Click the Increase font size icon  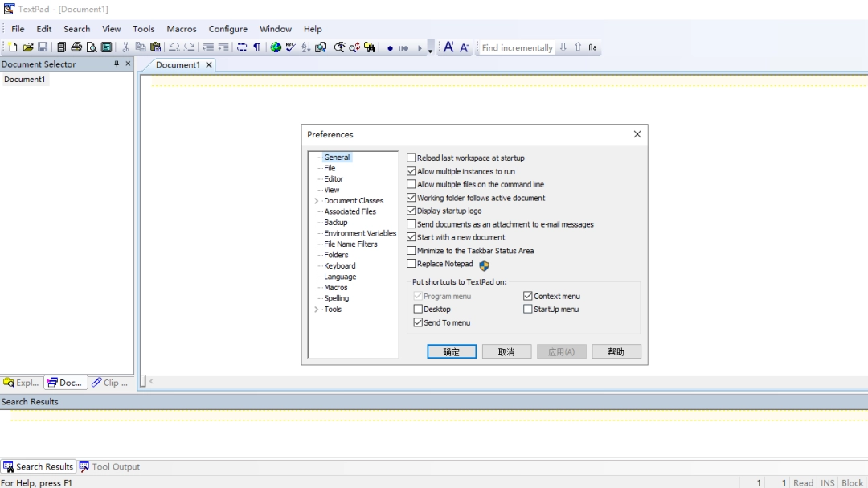pyautogui.click(x=449, y=47)
